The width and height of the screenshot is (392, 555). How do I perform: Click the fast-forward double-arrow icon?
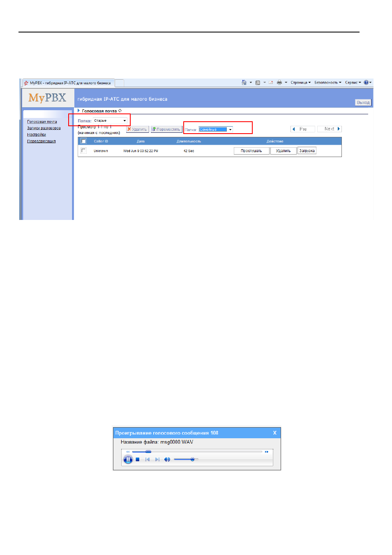[267, 452]
